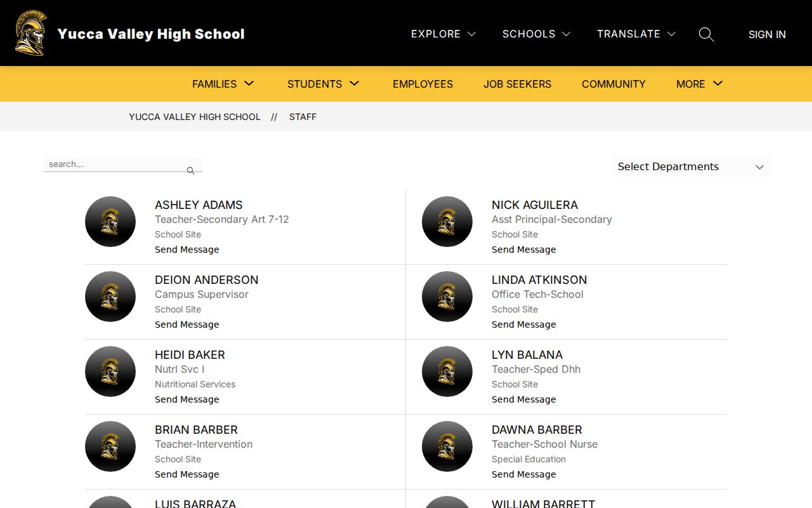Expand the More menu
This screenshot has height=508, width=812.
click(x=700, y=84)
